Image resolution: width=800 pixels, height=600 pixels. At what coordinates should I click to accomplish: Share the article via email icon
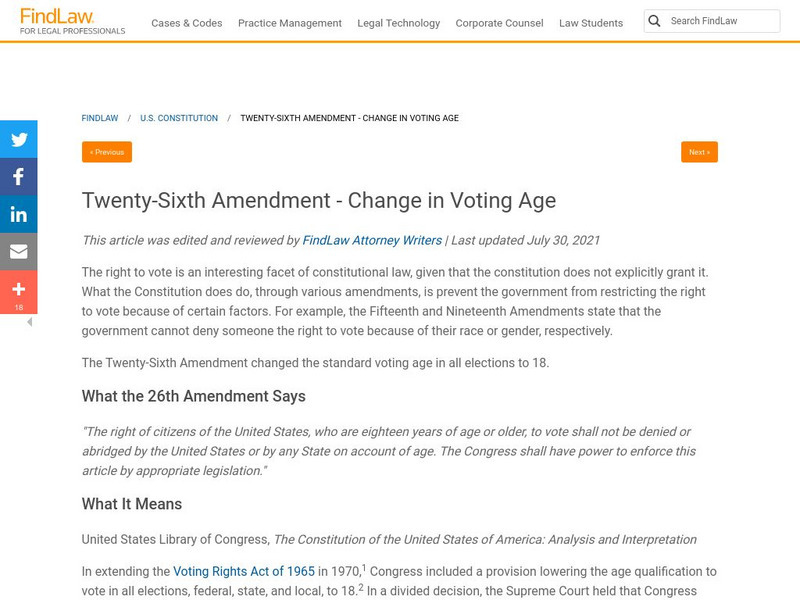(x=18, y=252)
